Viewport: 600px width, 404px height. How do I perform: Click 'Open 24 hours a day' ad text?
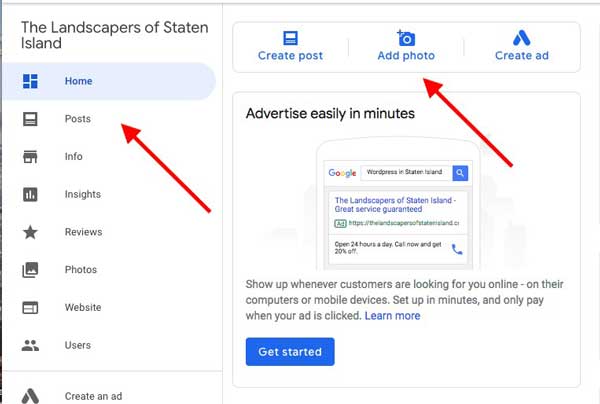click(388, 248)
